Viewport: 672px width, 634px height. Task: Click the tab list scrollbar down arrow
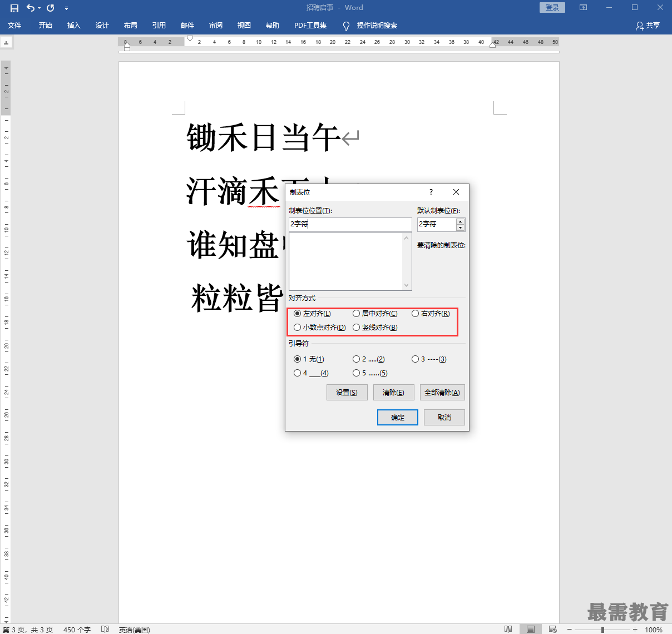(x=407, y=285)
